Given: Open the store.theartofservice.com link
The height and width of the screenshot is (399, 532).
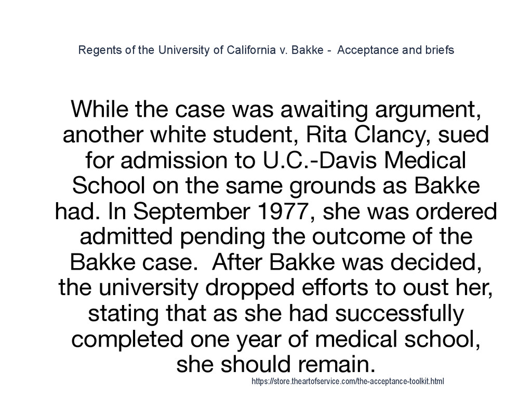Looking at the screenshot, I should pos(348,382).
